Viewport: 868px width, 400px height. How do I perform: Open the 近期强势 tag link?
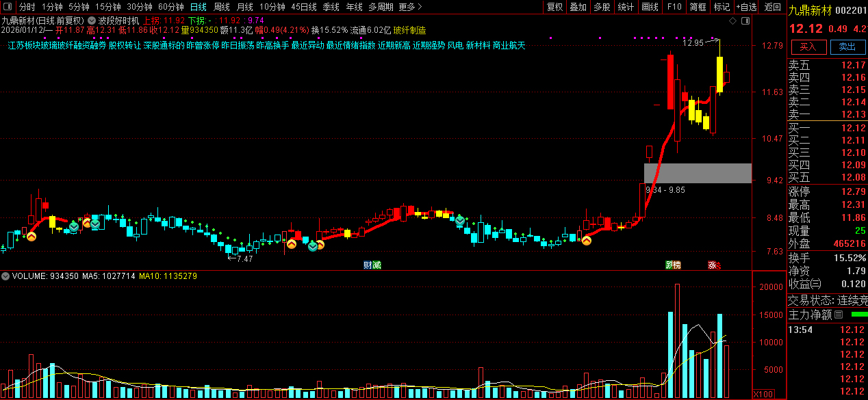click(x=429, y=45)
